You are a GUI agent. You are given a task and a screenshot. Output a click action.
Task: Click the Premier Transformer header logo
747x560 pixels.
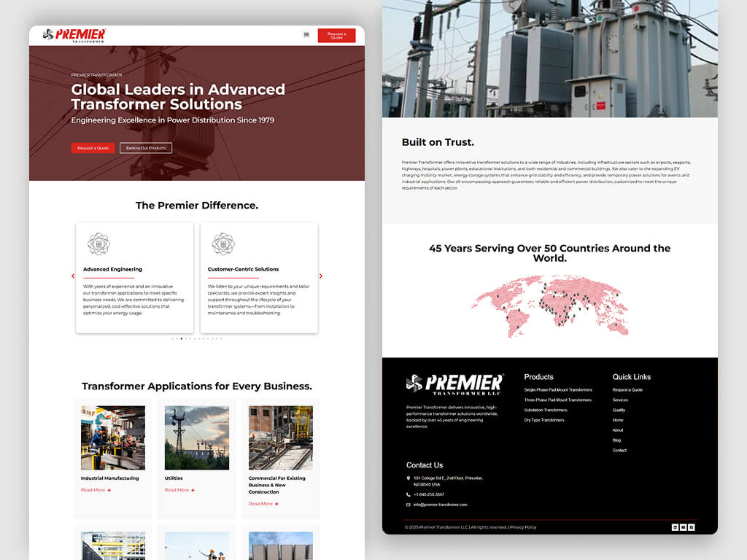point(74,35)
